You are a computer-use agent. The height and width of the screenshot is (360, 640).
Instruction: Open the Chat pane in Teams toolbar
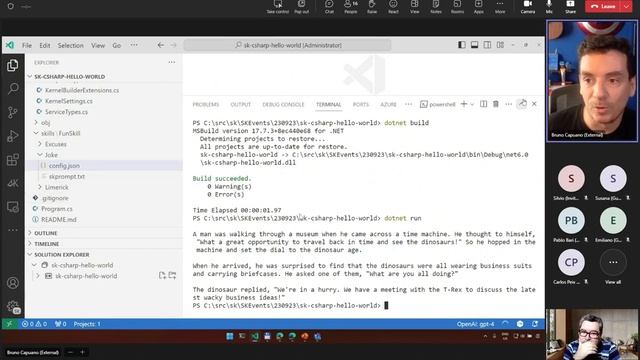pyautogui.click(x=329, y=7)
